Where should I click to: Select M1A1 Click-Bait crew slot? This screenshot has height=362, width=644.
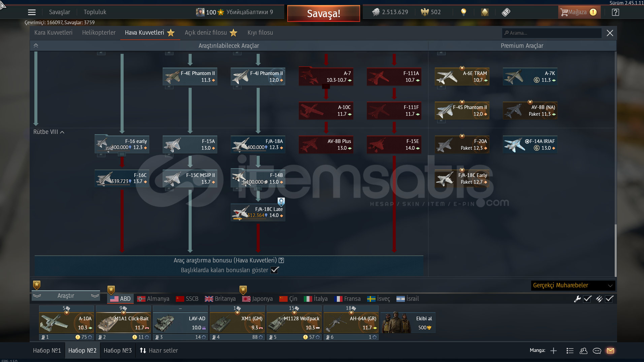pos(123,323)
